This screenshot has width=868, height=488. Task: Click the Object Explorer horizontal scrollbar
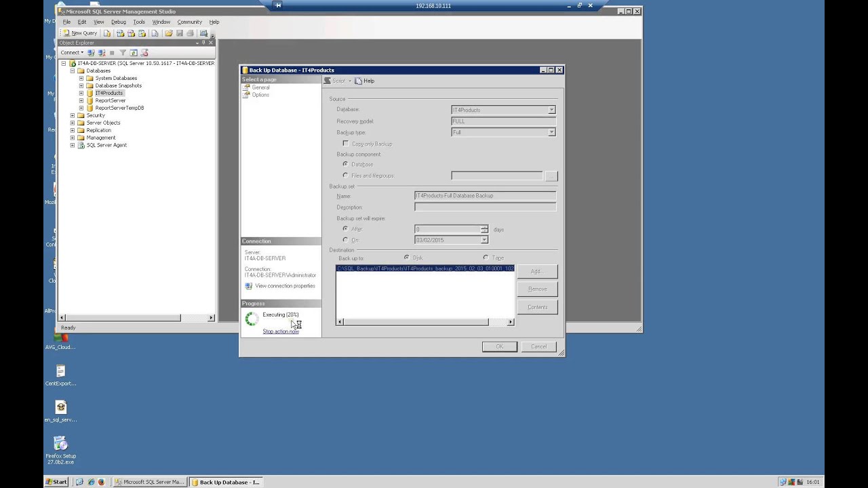[x=137, y=317]
